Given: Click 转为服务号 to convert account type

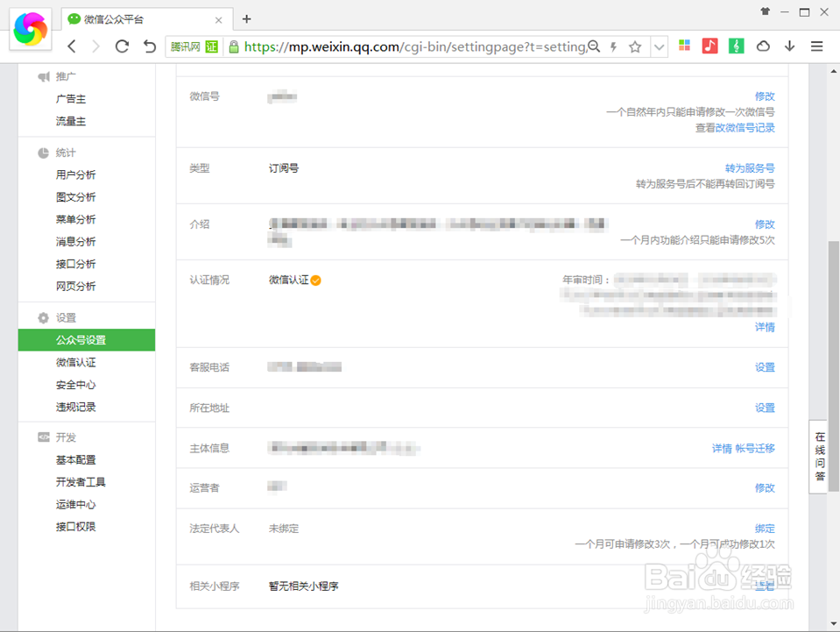Looking at the screenshot, I should (x=752, y=167).
